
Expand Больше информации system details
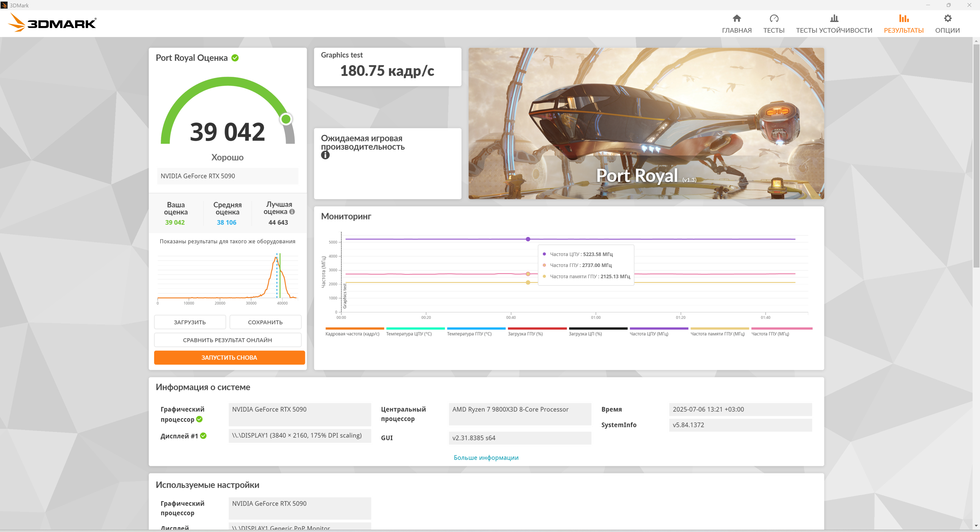pos(486,457)
